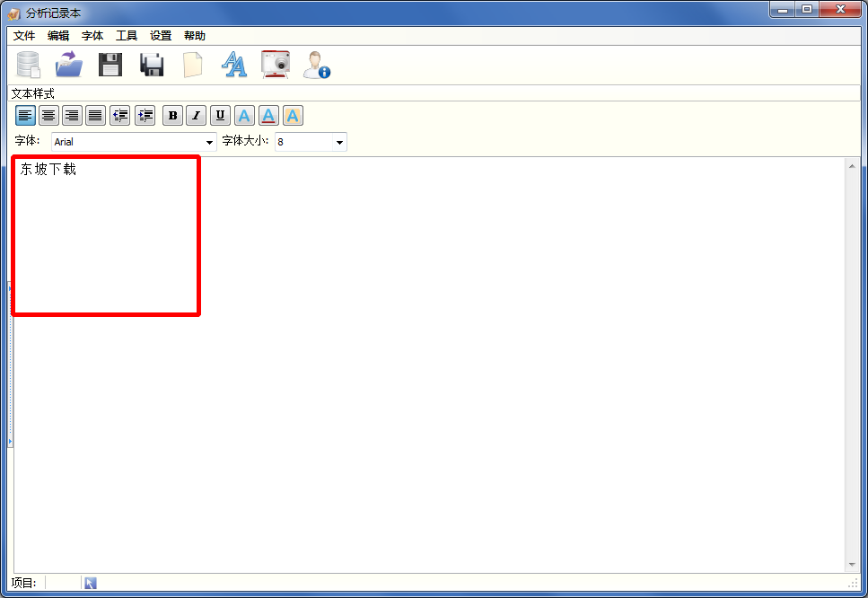Click the 项目: label in status bar
The width and height of the screenshot is (868, 598).
click(x=24, y=583)
